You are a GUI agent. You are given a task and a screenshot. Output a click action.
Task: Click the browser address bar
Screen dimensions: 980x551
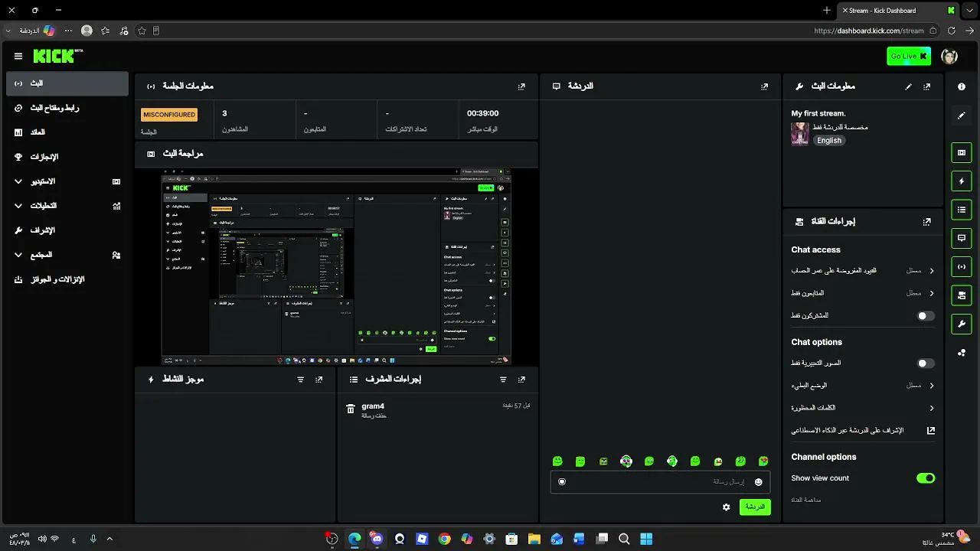click(x=869, y=31)
